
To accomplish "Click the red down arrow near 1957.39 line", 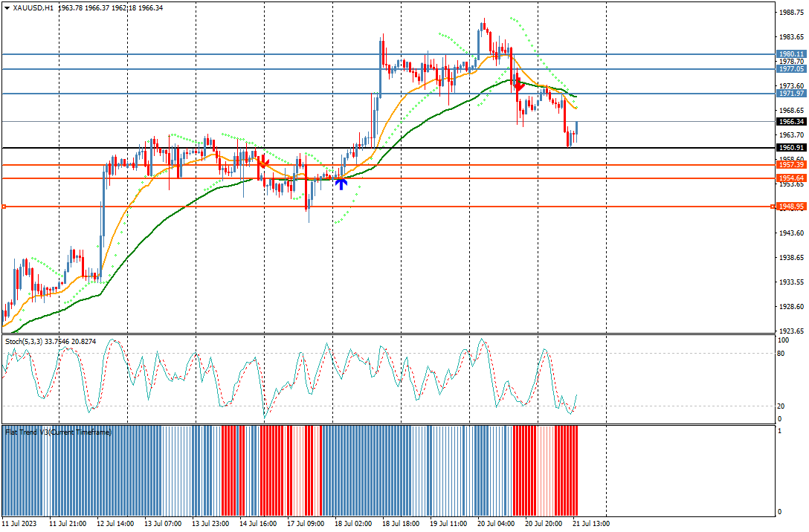I will [263, 163].
